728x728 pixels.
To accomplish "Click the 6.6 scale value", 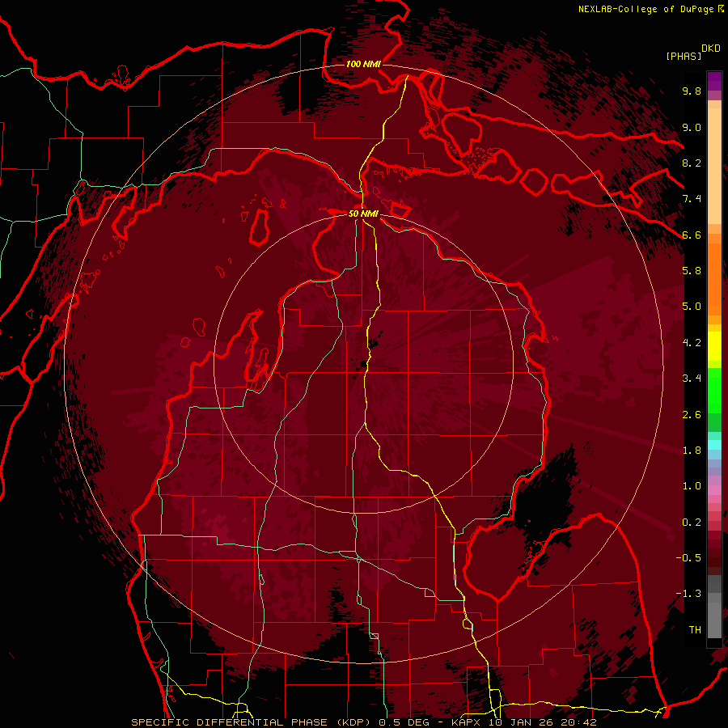I will pyautogui.click(x=692, y=235).
